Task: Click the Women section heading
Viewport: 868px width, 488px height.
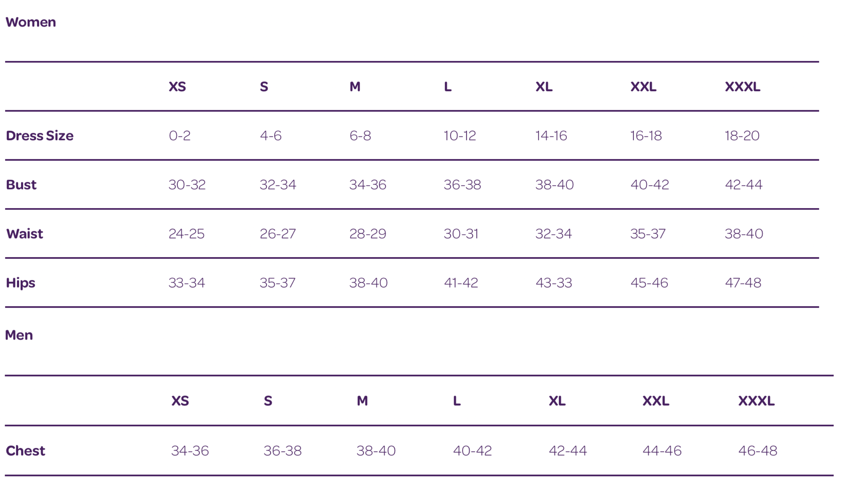Action: click(x=31, y=22)
